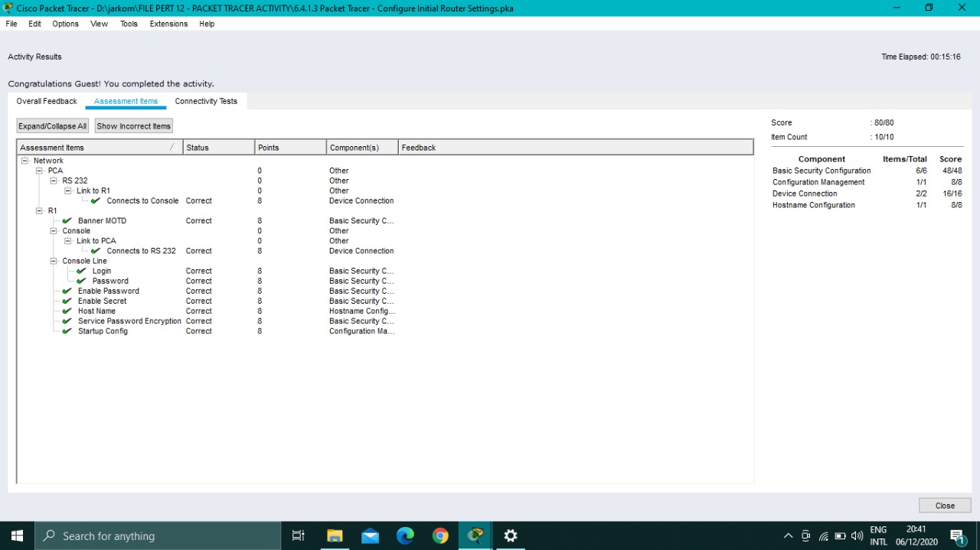Viewport: 980px width, 550px height.
Task: Open Microsoft Edge from the taskbar
Action: (x=405, y=535)
